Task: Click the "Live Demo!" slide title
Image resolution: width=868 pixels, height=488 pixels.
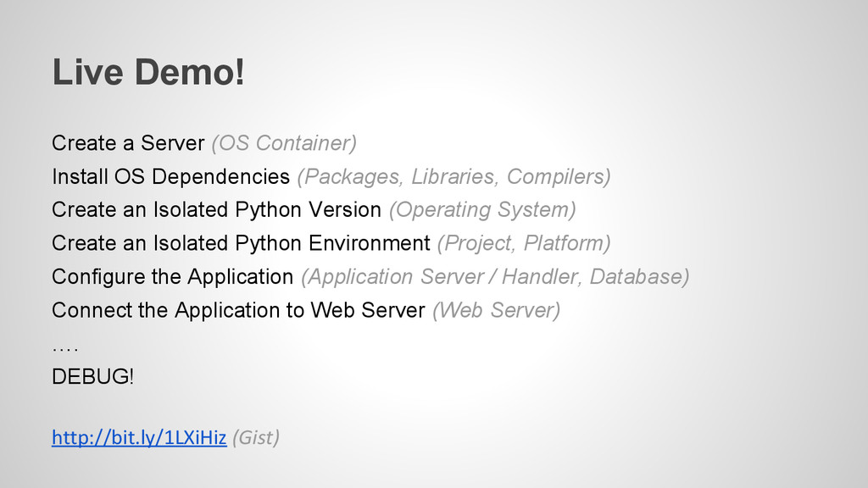Action: coord(148,74)
